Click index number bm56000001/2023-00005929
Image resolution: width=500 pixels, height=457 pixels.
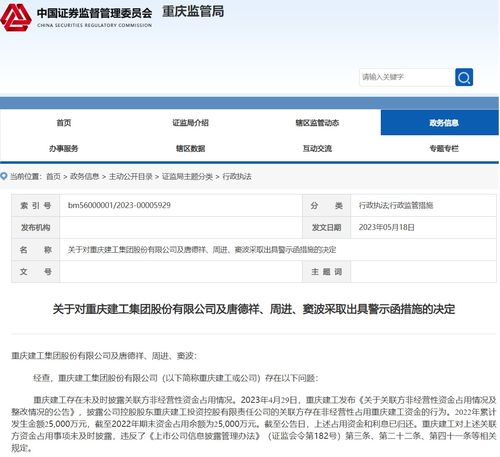coord(119,205)
